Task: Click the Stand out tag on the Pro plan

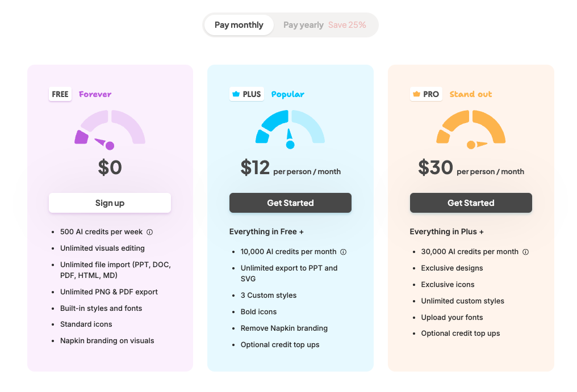Action: tap(471, 94)
